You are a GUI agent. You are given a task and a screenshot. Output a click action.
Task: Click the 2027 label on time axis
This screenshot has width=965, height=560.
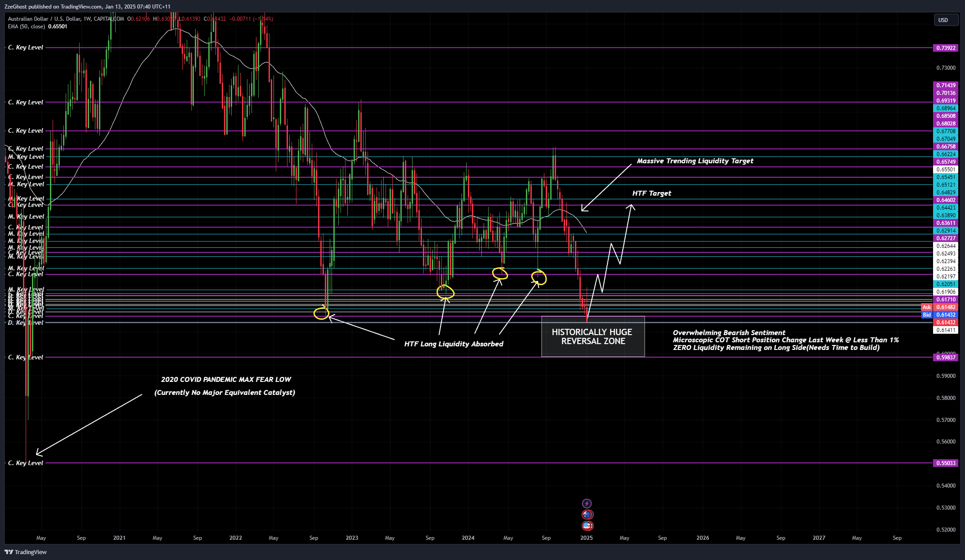(x=819, y=538)
